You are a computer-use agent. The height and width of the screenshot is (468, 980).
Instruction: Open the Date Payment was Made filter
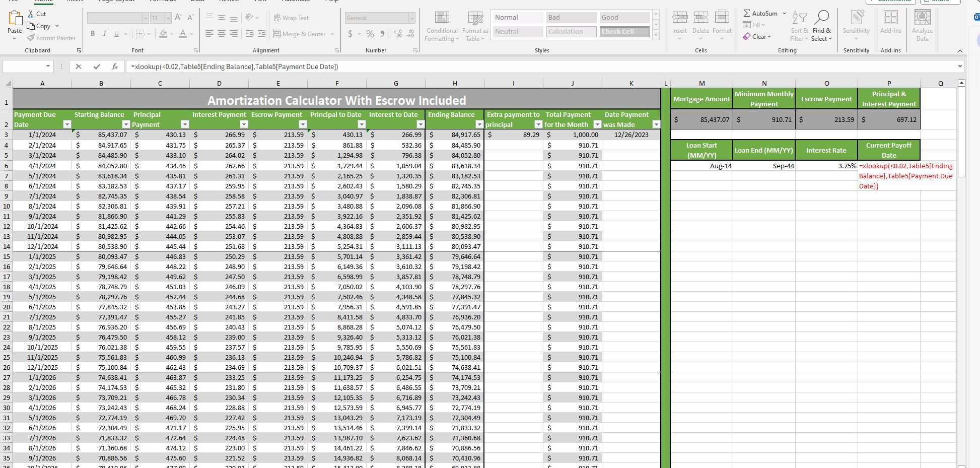(x=656, y=124)
